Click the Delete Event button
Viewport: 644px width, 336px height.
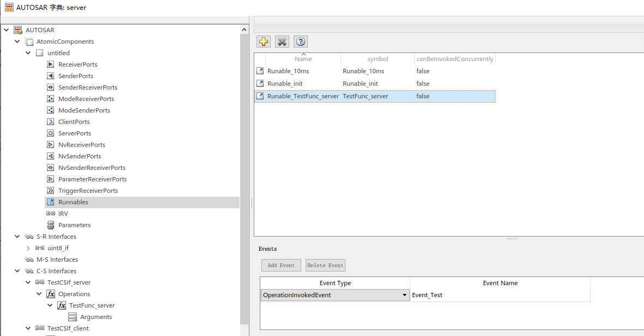(325, 265)
